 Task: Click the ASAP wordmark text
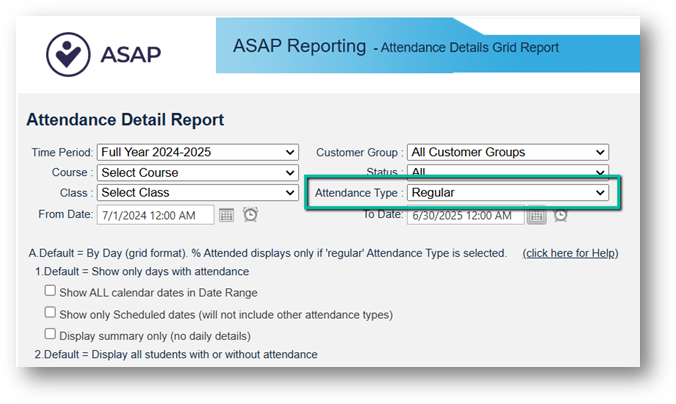click(x=131, y=55)
